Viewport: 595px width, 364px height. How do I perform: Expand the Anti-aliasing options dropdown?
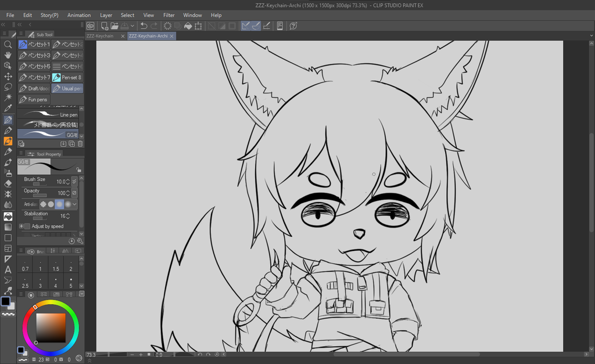(74, 204)
